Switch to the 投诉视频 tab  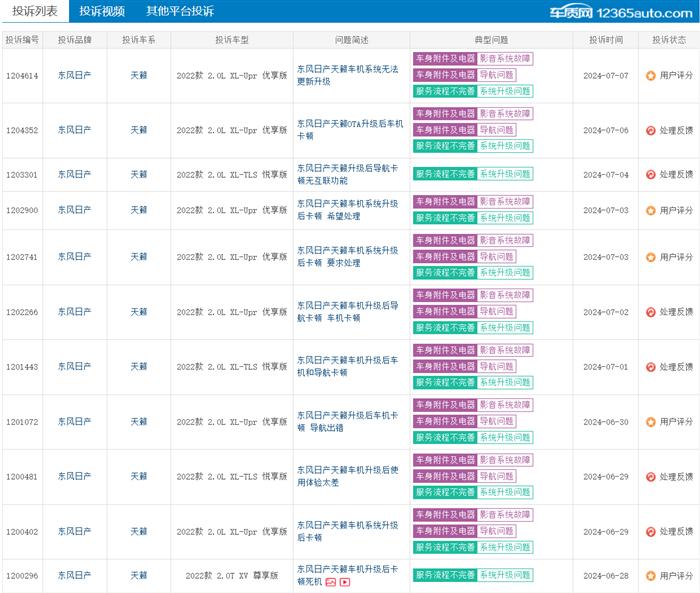click(x=102, y=11)
